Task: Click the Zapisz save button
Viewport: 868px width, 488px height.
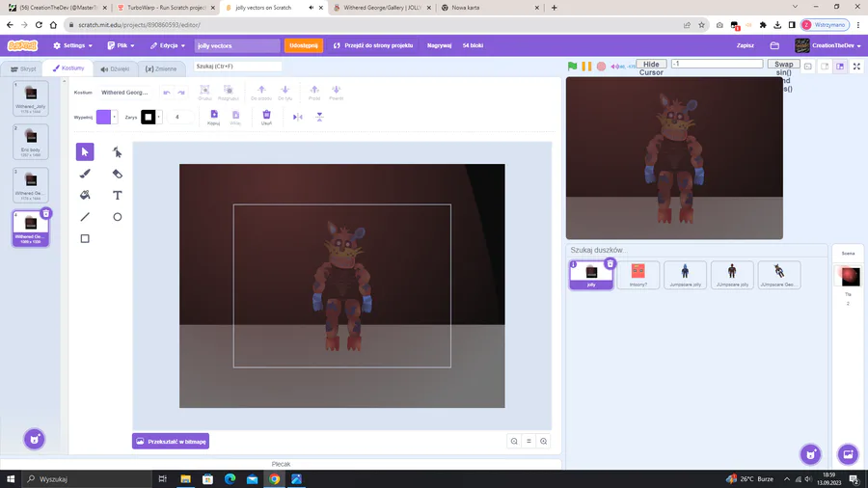Action: pyautogui.click(x=746, y=45)
